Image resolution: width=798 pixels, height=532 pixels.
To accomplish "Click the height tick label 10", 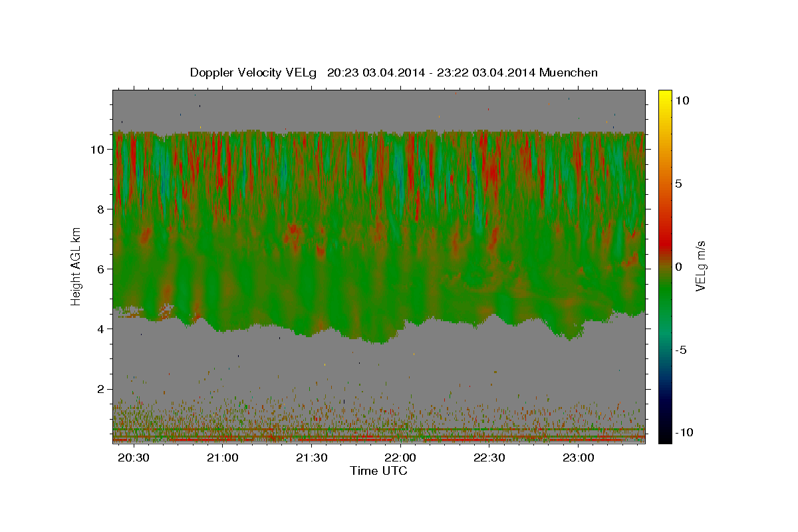I will coord(99,150).
